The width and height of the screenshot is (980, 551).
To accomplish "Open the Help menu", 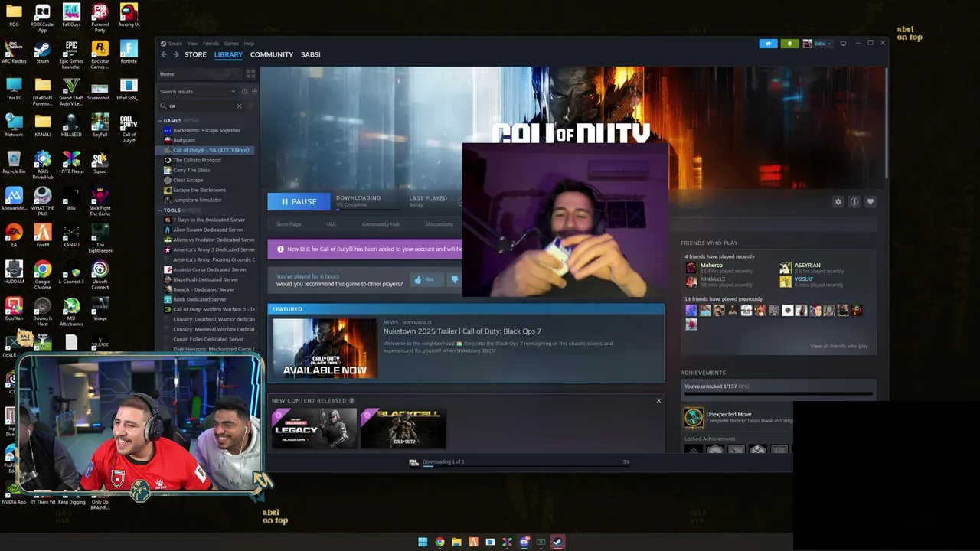I will (x=249, y=44).
